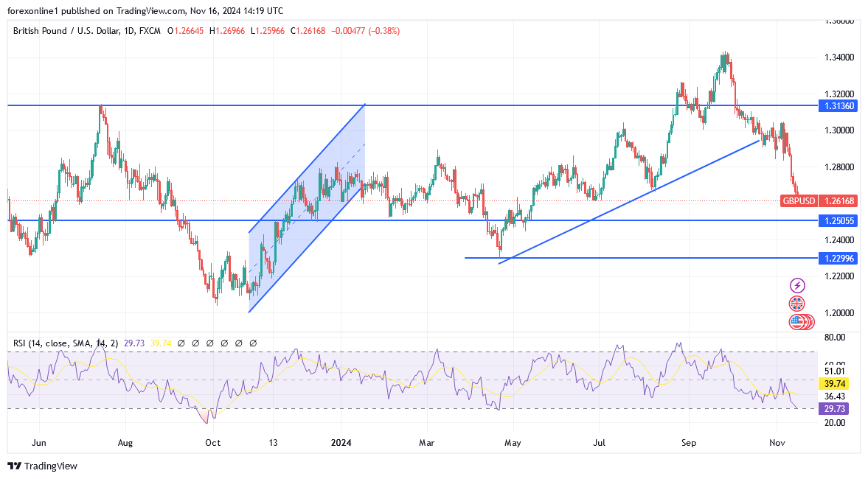
Task: Click the RSI (14, close, SMA, 14, 2) legend
Action: tap(66, 343)
